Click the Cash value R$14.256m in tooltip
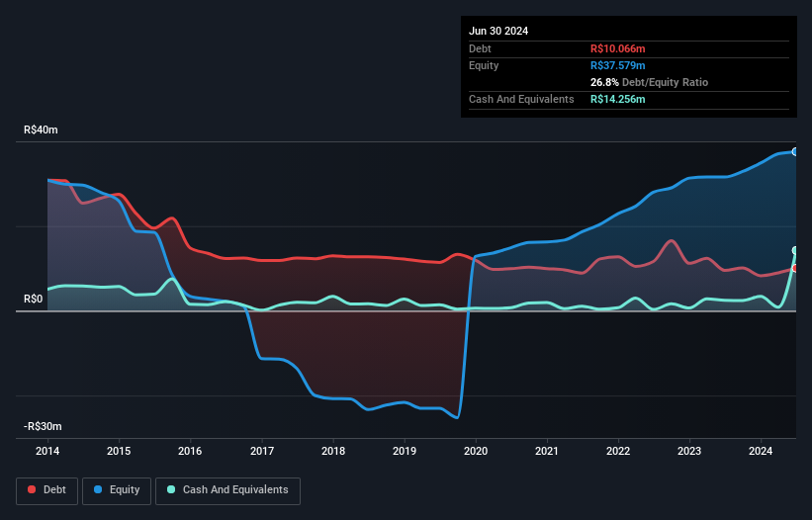Image resolution: width=812 pixels, height=520 pixels. (x=618, y=99)
